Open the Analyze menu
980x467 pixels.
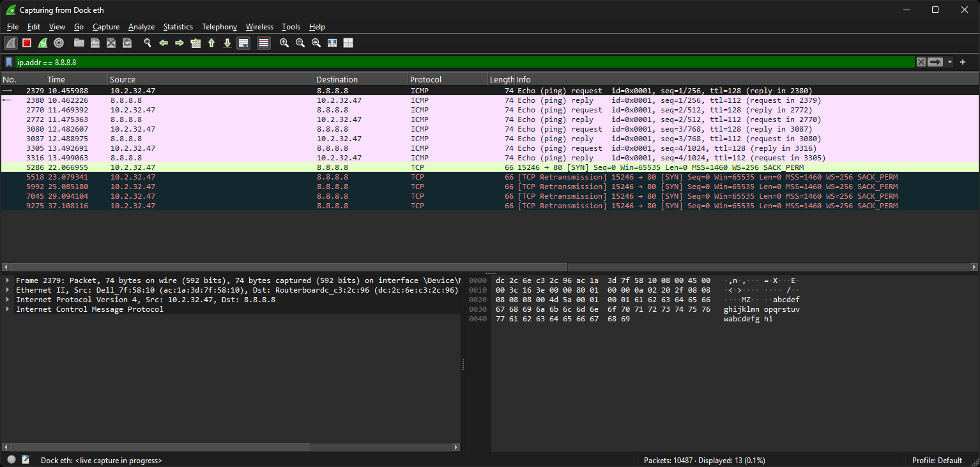coord(141,27)
